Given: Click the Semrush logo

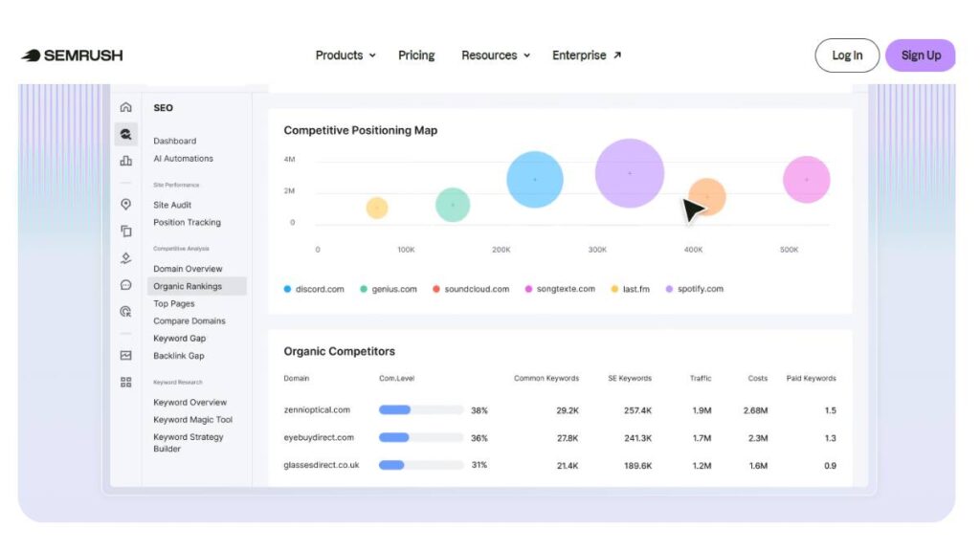Looking at the screenshot, I should pyautogui.click(x=73, y=55).
